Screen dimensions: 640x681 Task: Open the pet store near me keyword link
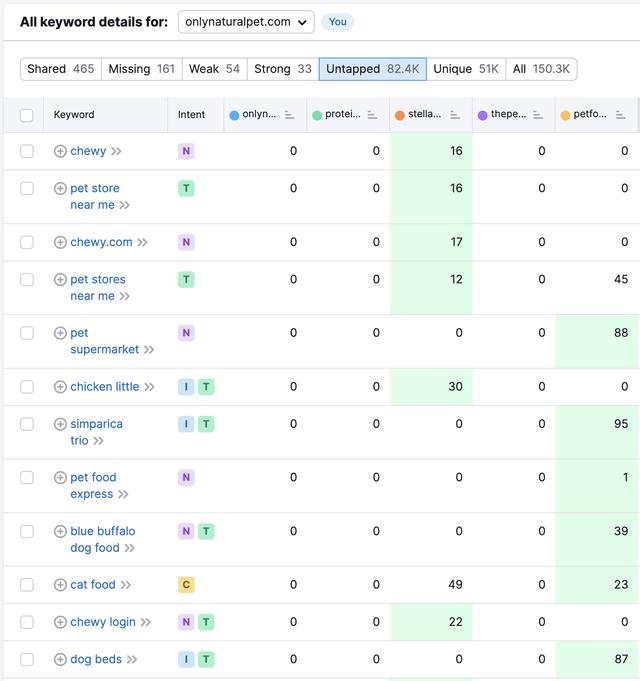click(94, 197)
